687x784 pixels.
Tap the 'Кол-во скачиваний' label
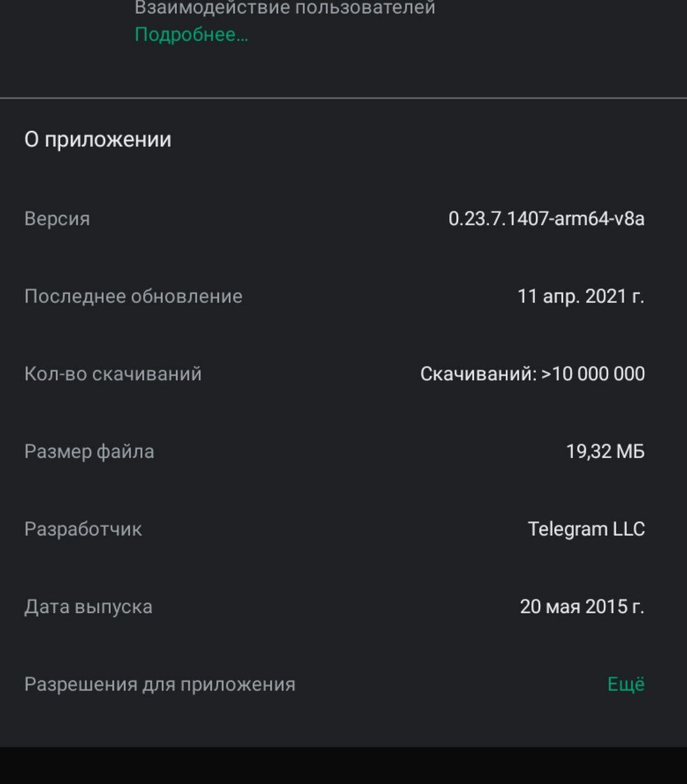point(113,374)
